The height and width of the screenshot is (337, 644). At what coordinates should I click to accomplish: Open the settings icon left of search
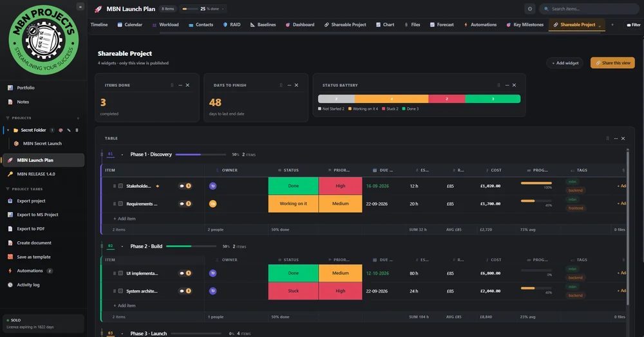[530, 8]
